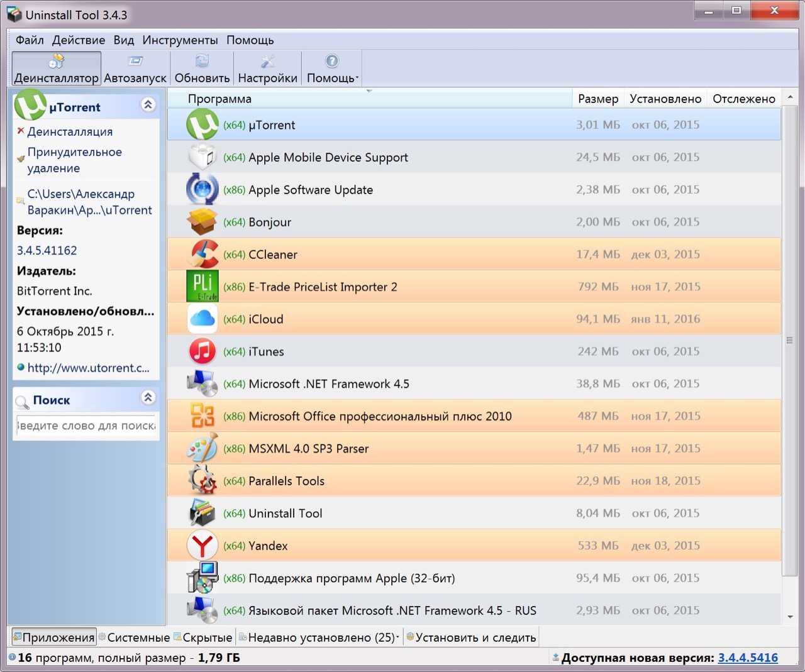Viewport: 805px width, 672px height.
Task: Click the Bonjour package icon
Action: coord(203,222)
